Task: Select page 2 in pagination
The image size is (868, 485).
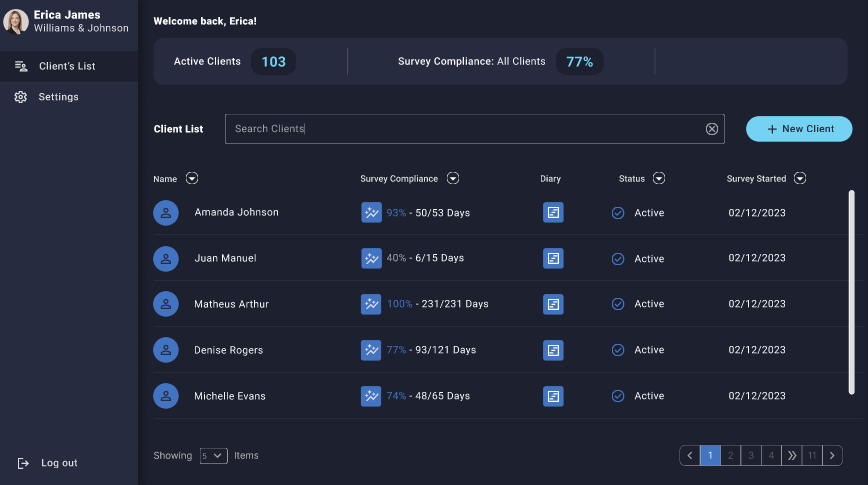Action: (731, 456)
